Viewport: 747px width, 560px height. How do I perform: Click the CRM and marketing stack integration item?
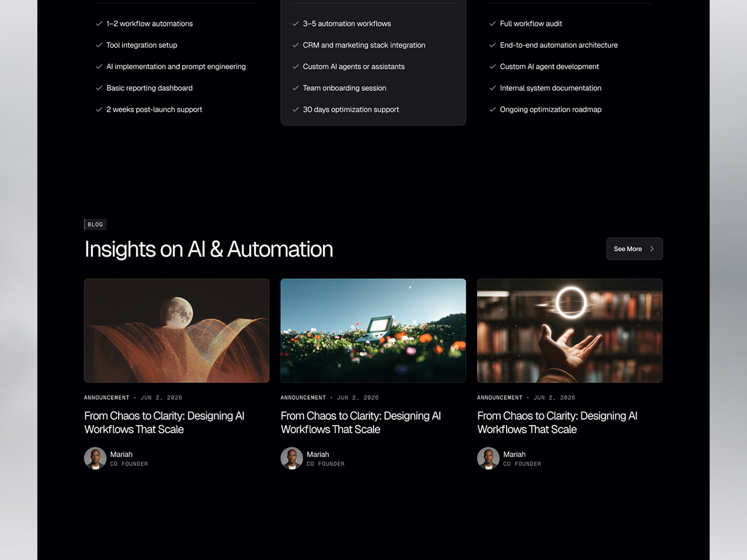point(364,45)
